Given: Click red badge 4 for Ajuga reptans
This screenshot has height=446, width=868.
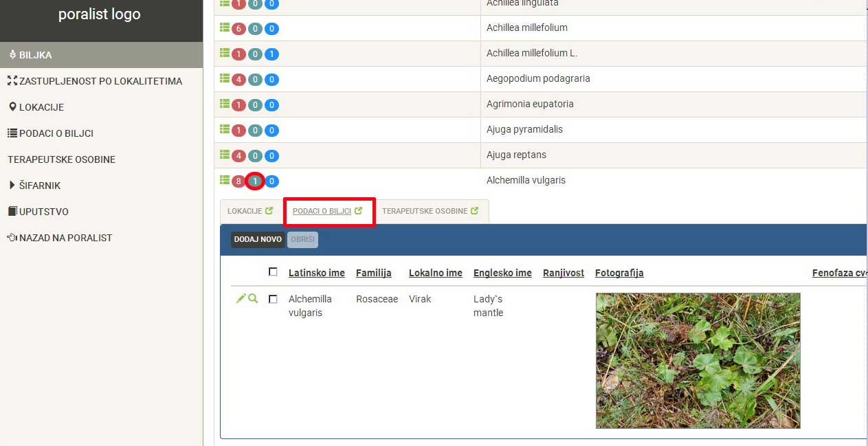Looking at the screenshot, I should coord(238,156).
